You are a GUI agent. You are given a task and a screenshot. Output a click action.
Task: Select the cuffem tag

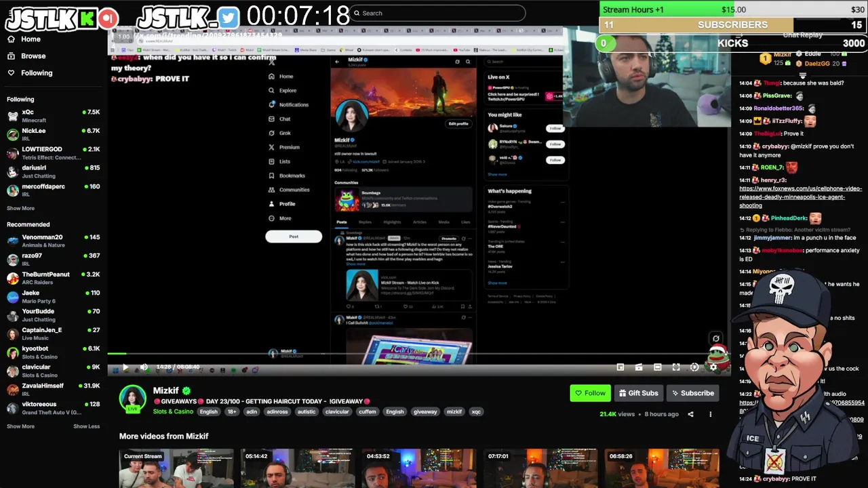368,411
